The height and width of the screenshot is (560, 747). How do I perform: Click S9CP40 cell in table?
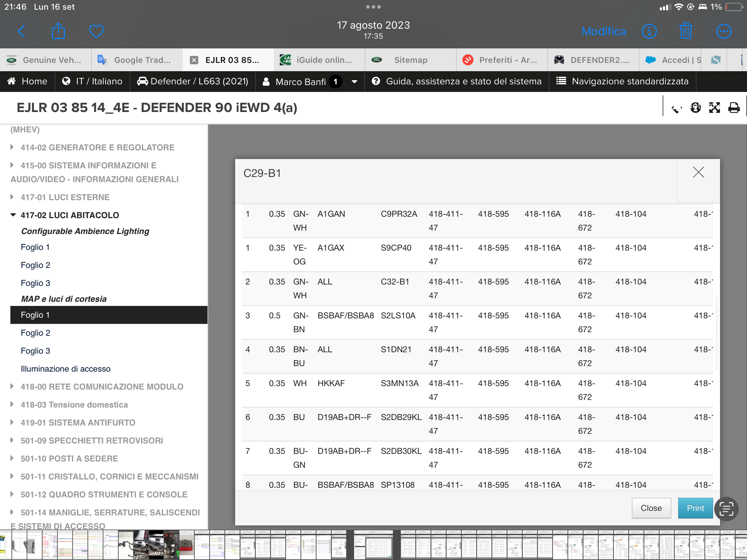(396, 248)
